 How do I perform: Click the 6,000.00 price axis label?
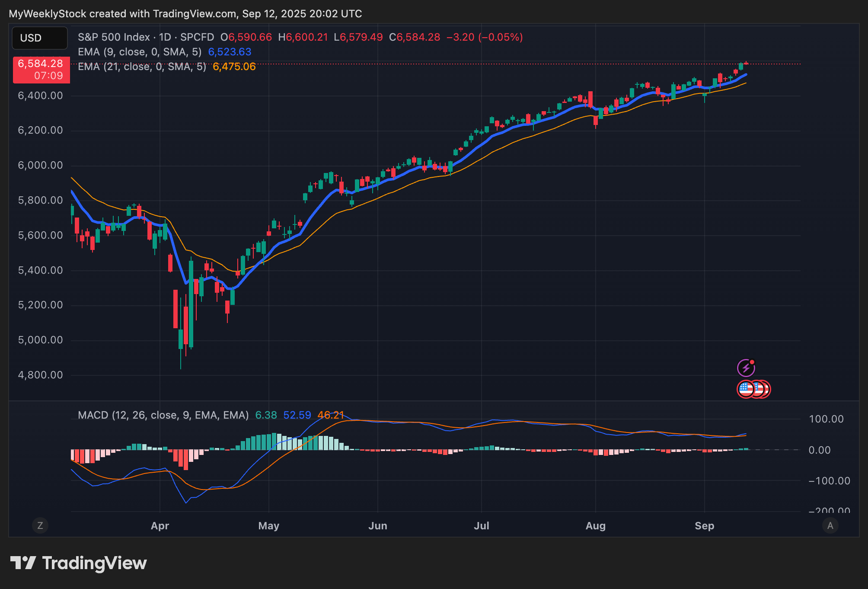click(40, 165)
